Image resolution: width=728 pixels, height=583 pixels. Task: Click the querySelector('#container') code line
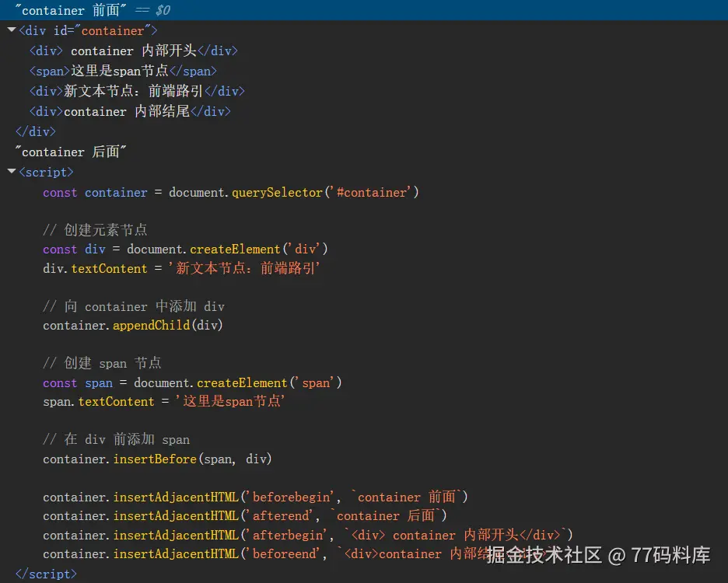231,192
